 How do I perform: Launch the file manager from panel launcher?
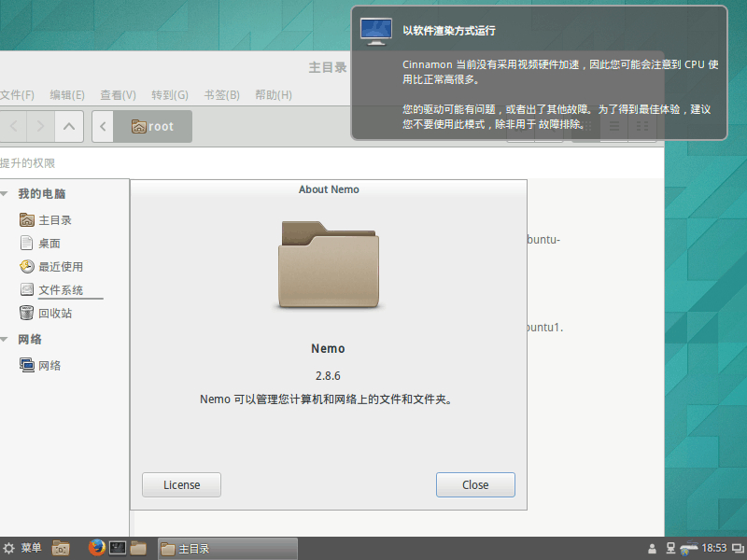(x=138, y=548)
